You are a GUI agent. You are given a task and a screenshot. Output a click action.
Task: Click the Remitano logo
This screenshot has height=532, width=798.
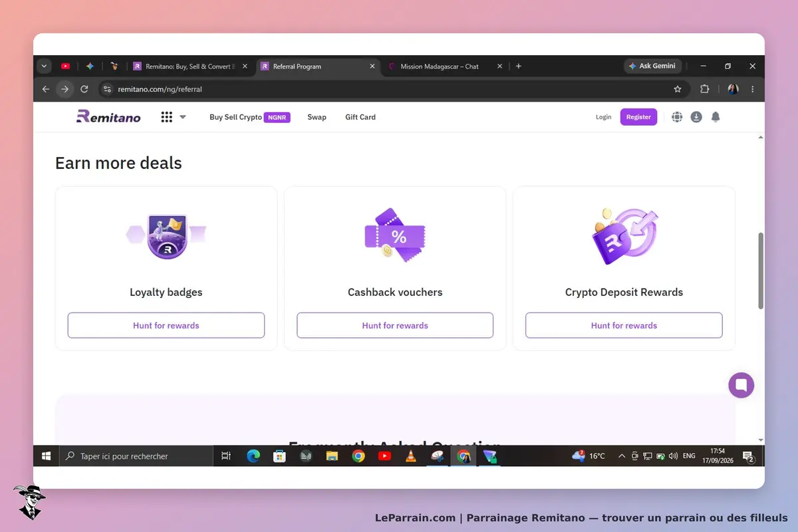click(x=108, y=117)
